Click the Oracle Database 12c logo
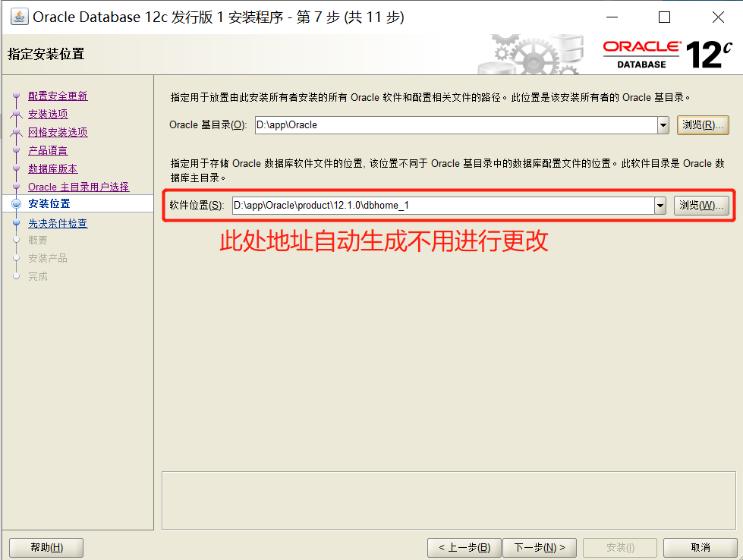 pos(667,55)
